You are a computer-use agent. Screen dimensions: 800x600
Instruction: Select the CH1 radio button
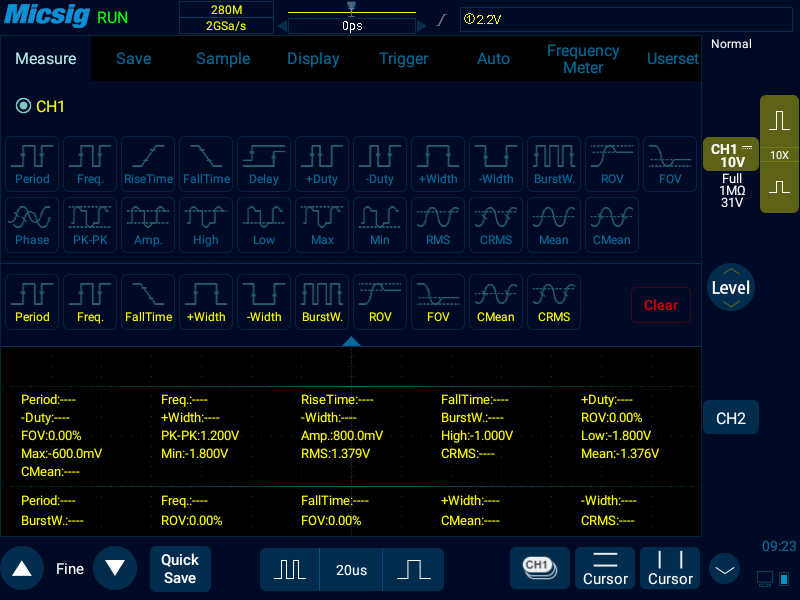24,106
